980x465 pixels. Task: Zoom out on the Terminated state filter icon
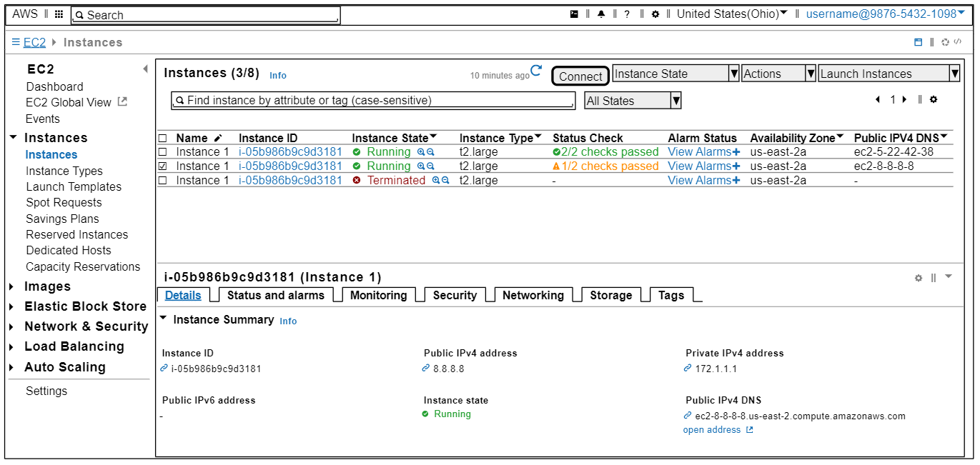pyautogui.click(x=445, y=181)
